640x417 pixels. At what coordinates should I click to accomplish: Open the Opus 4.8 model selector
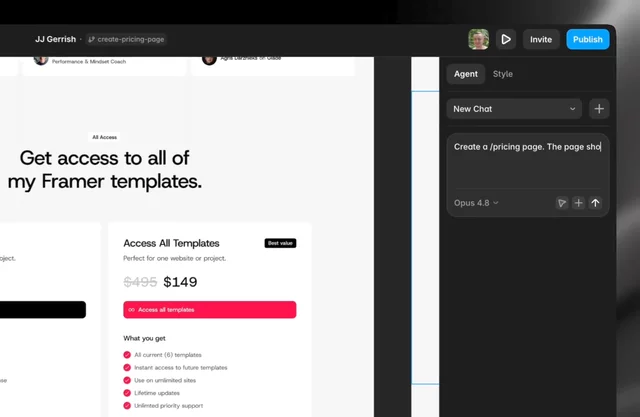click(476, 203)
